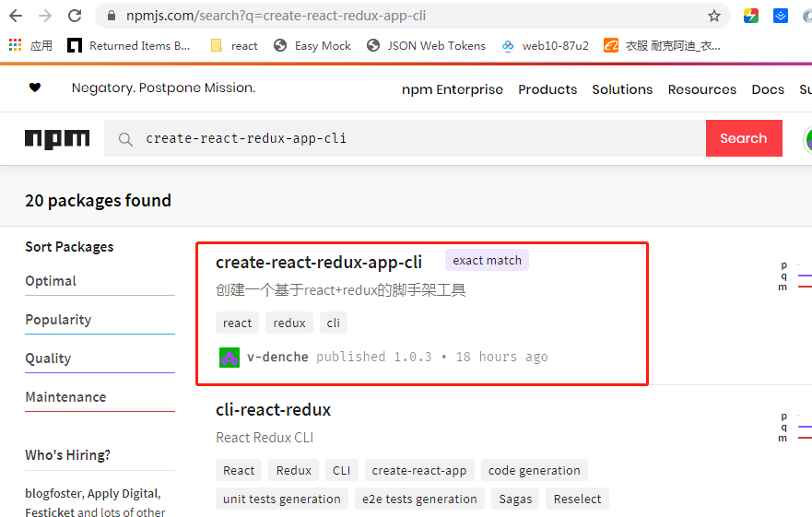Click the capitalized Redux keyword tag
The height and width of the screenshot is (517, 812).
(294, 470)
